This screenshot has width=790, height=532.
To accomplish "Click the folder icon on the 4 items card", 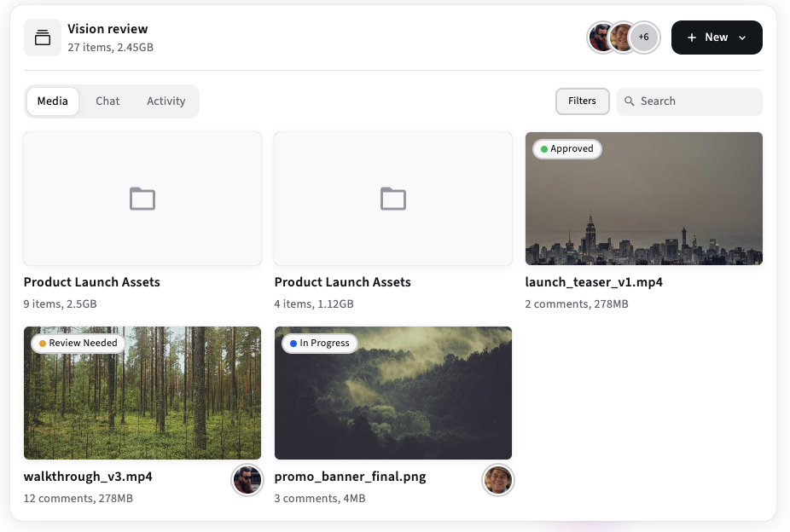I will (393, 199).
